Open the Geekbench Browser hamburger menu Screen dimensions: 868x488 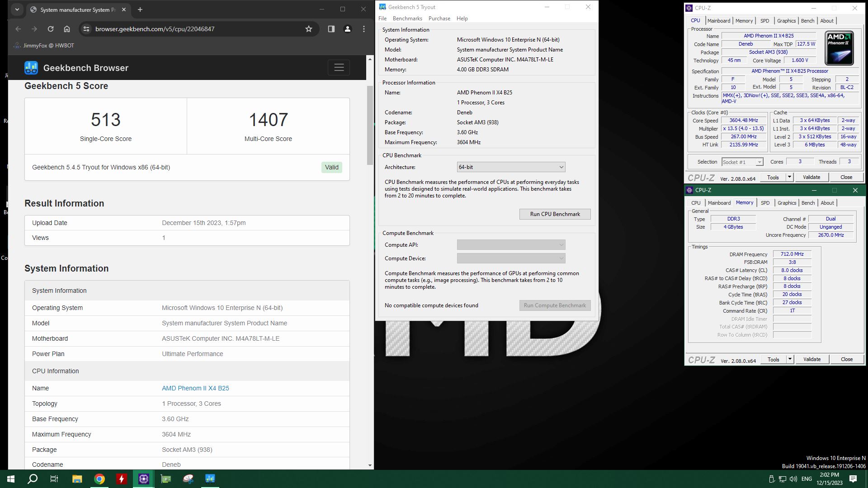339,68
